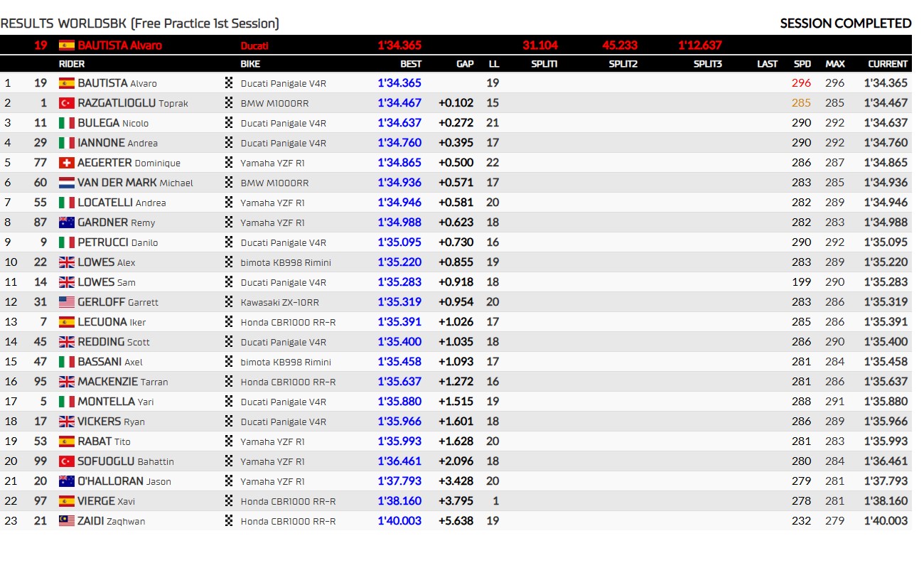The image size is (924, 563).
Task: Click the LL column header
Action: click(494, 64)
